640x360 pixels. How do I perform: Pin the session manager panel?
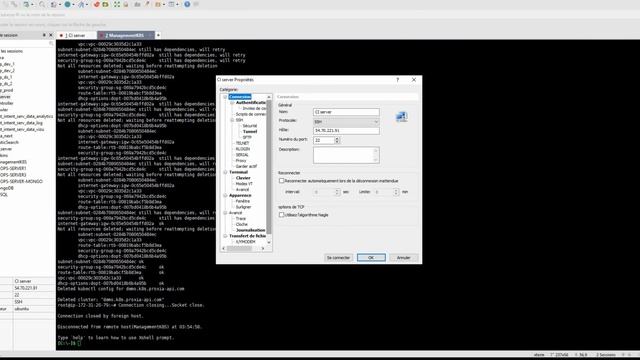click(44, 35)
